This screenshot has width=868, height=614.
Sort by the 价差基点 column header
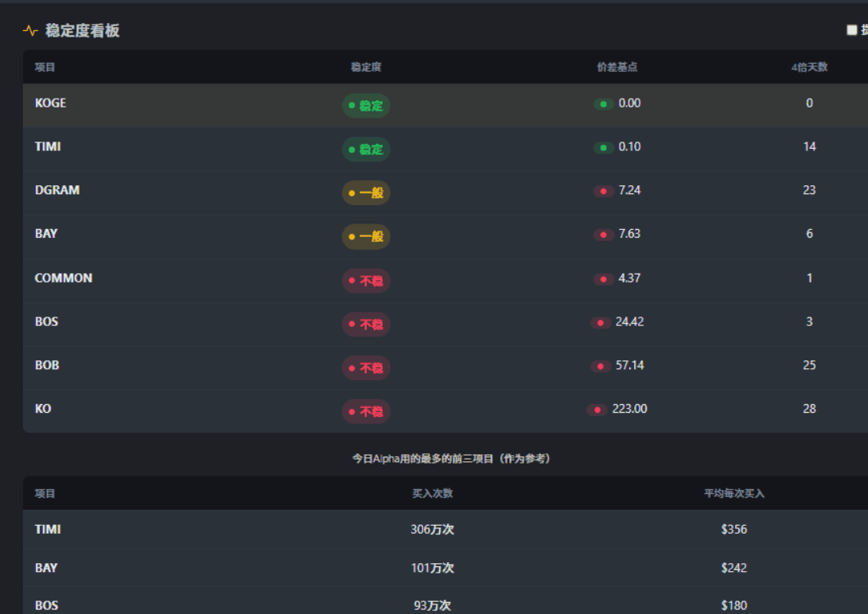point(617,68)
